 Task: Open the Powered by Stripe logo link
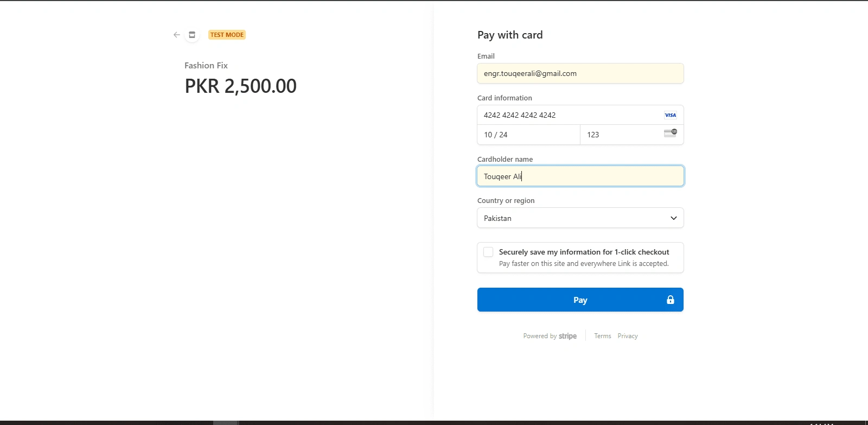click(550, 336)
